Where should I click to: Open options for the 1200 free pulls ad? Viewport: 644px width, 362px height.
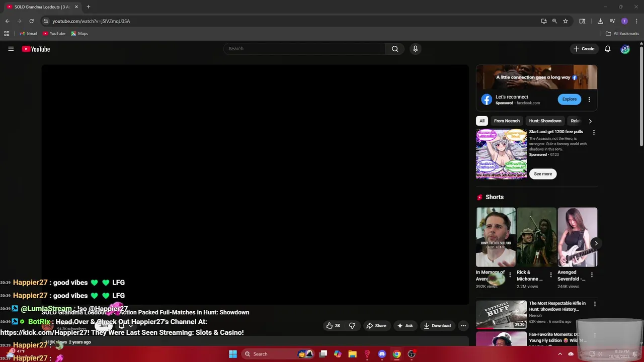click(x=594, y=132)
